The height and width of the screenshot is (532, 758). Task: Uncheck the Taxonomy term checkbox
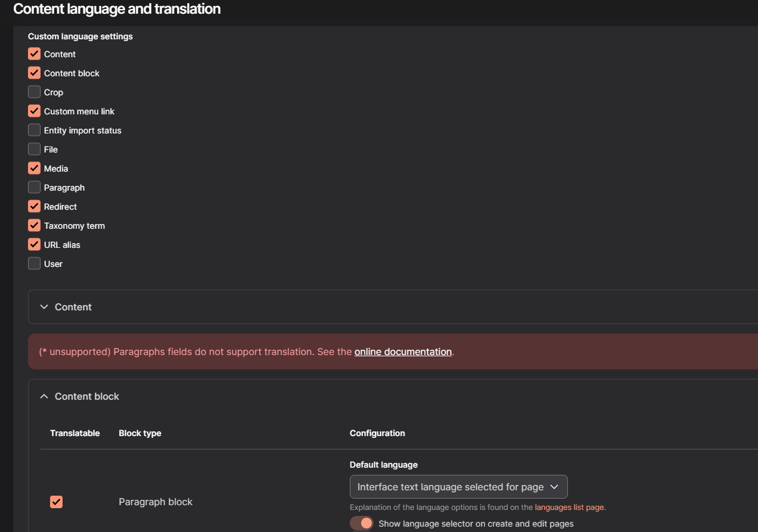pyautogui.click(x=35, y=225)
